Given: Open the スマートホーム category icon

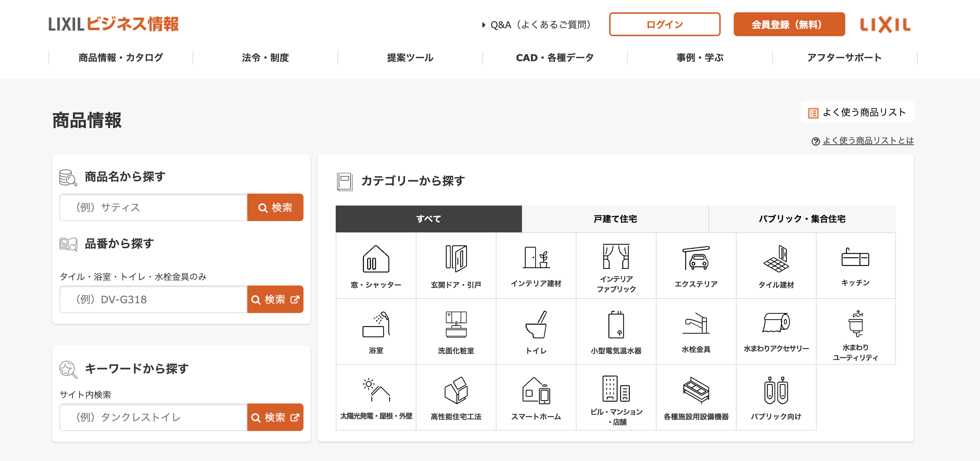Looking at the screenshot, I should click(536, 390).
